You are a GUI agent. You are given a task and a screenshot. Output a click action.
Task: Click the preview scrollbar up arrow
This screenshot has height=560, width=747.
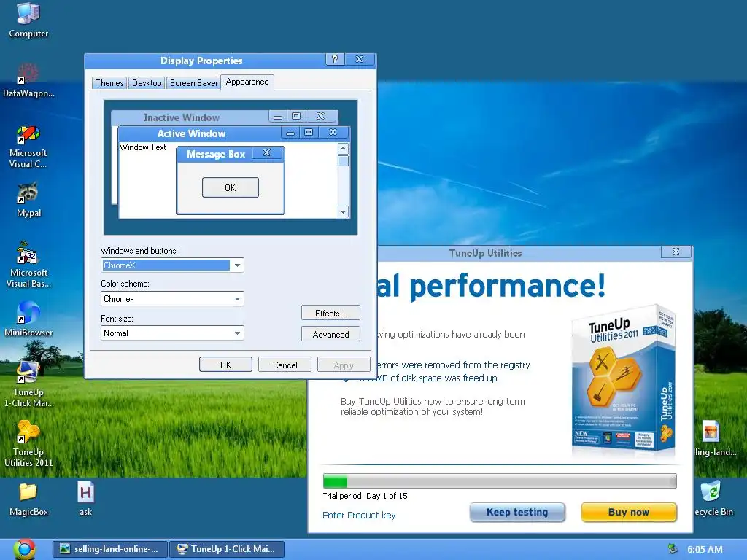343,149
